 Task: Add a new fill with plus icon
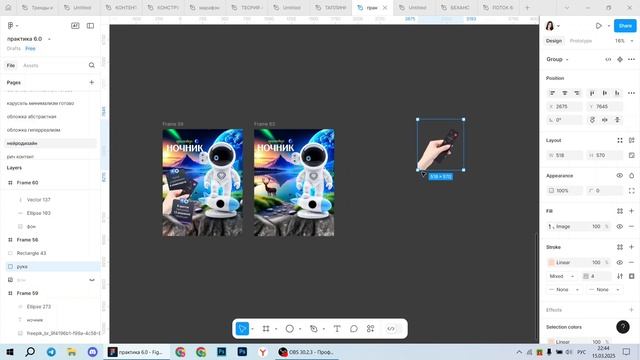(x=631, y=211)
